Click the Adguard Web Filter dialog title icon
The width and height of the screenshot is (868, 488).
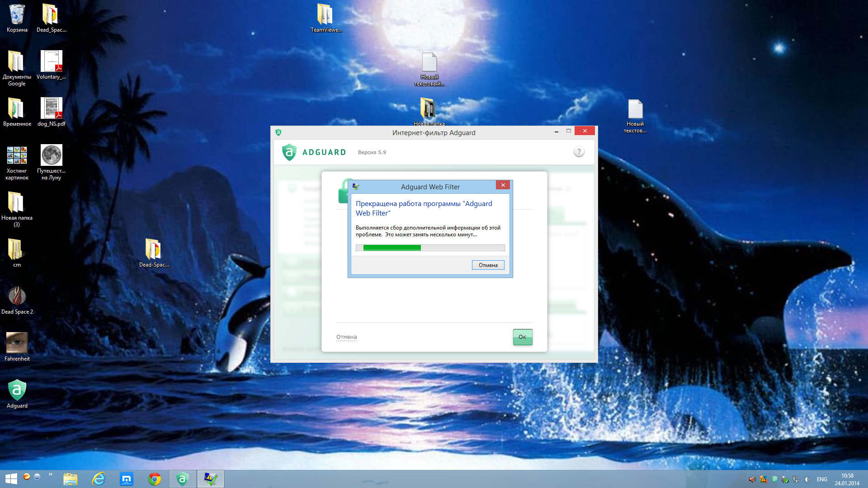click(356, 187)
